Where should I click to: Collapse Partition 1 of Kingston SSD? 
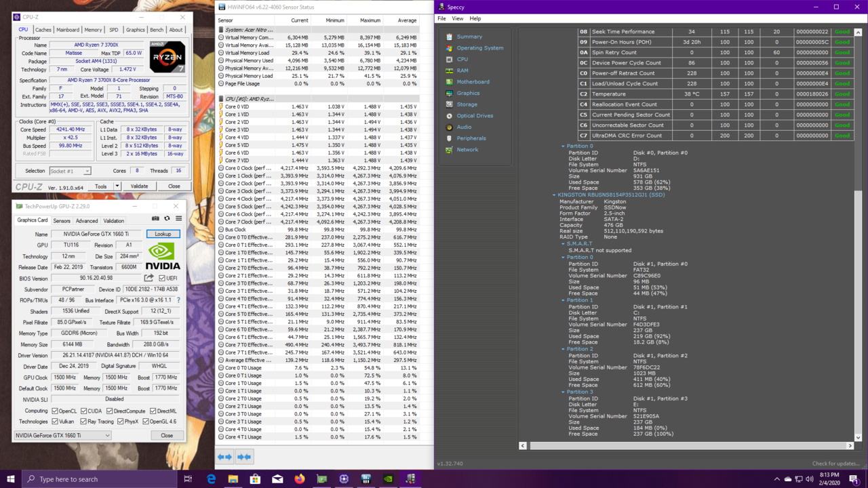click(563, 300)
